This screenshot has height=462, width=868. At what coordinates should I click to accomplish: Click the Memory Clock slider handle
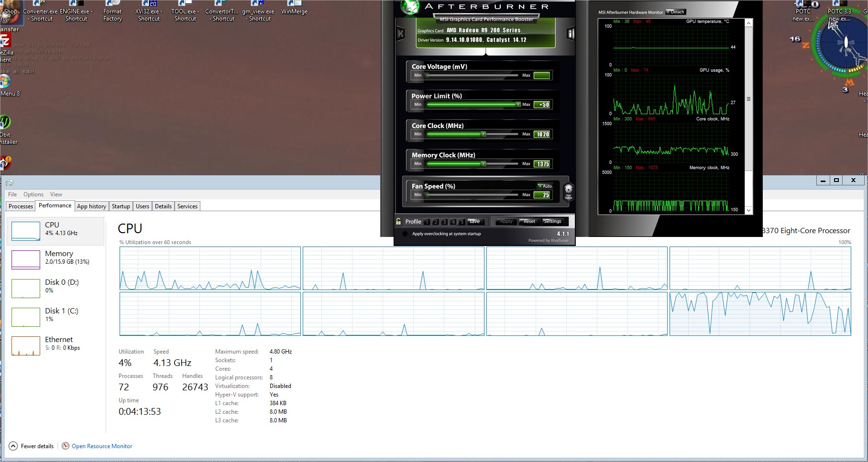(x=483, y=164)
